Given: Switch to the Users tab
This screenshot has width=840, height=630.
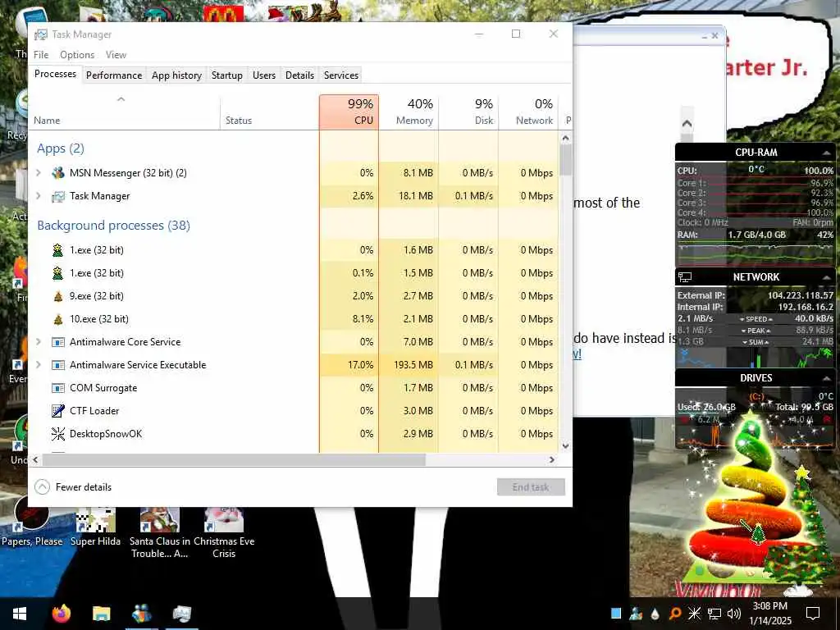Looking at the screenshot, I should coord(264,75).
